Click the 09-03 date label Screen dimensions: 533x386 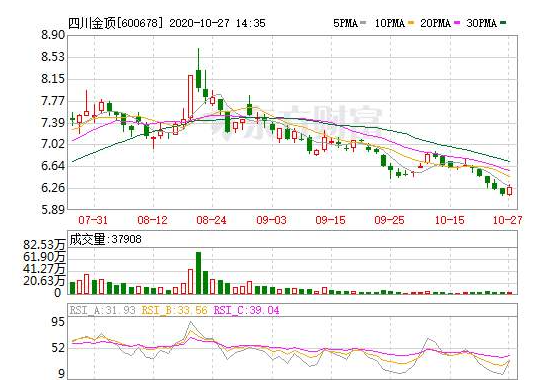coord(271,220)
